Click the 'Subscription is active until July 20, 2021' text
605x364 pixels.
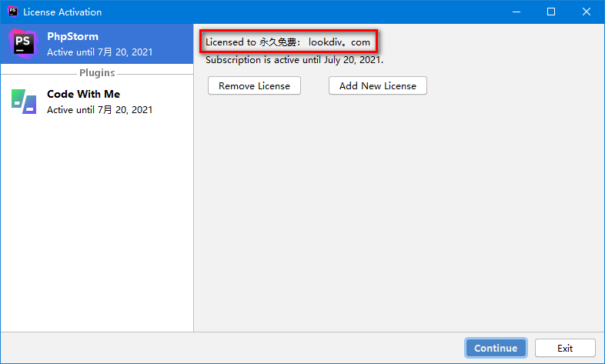294,60
